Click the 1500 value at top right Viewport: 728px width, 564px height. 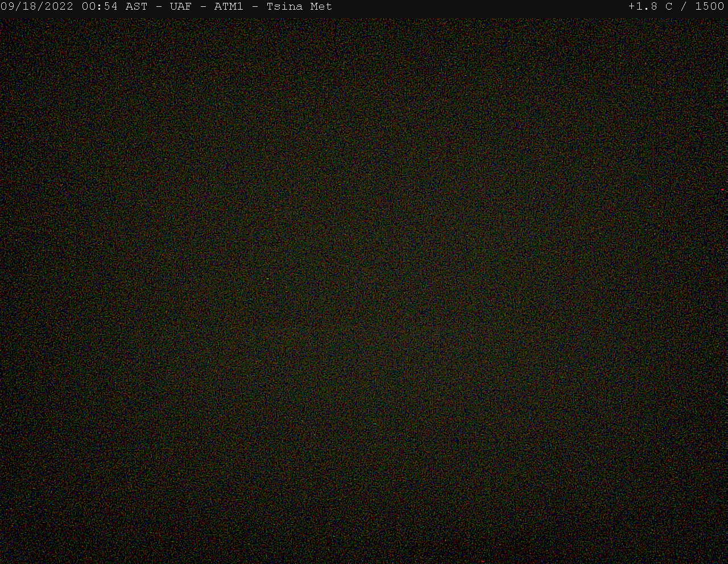click(710, 7)
